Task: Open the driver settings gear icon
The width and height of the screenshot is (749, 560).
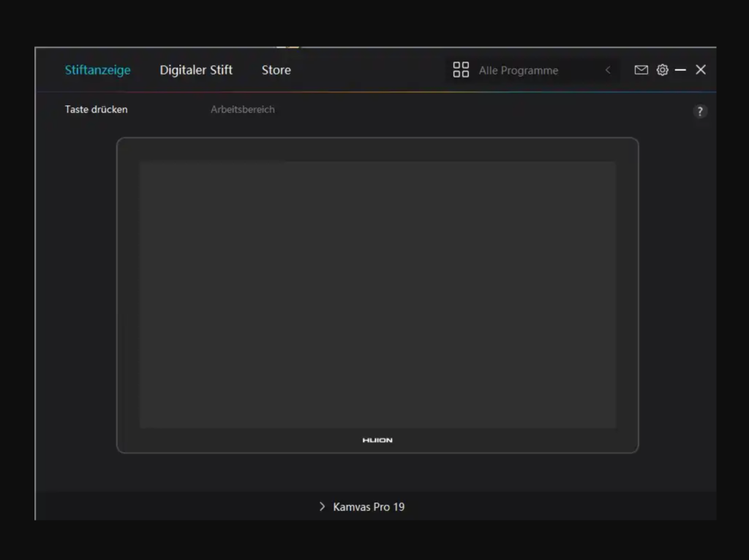Action: 663,69
